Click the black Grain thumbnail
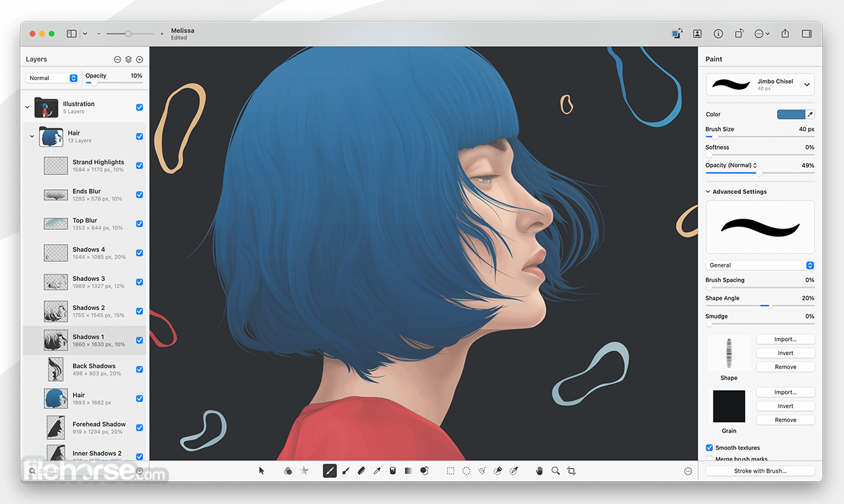This screenshot has width=844, height=504. (729, 406)
